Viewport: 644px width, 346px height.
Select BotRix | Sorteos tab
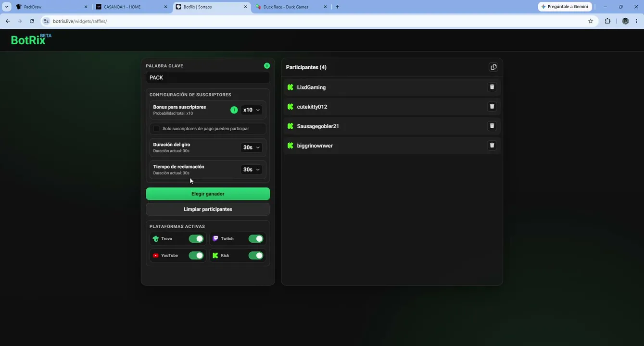click(211, 7)
